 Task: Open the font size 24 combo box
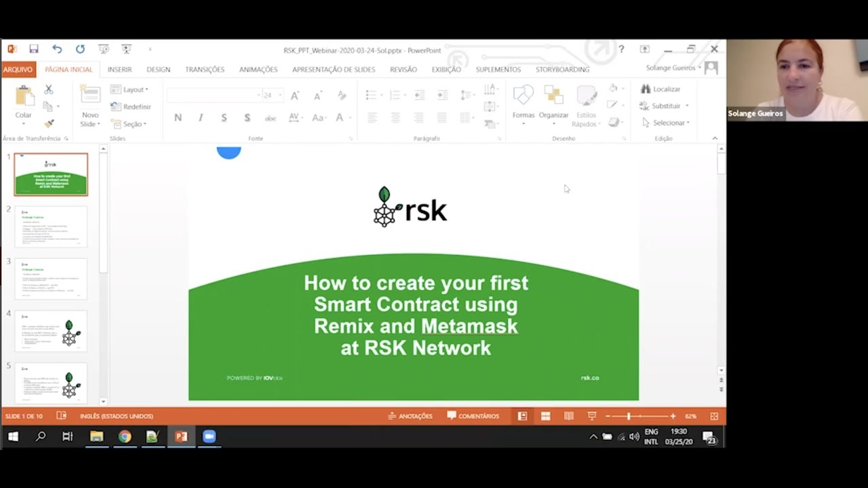click(x=272, y=96)
